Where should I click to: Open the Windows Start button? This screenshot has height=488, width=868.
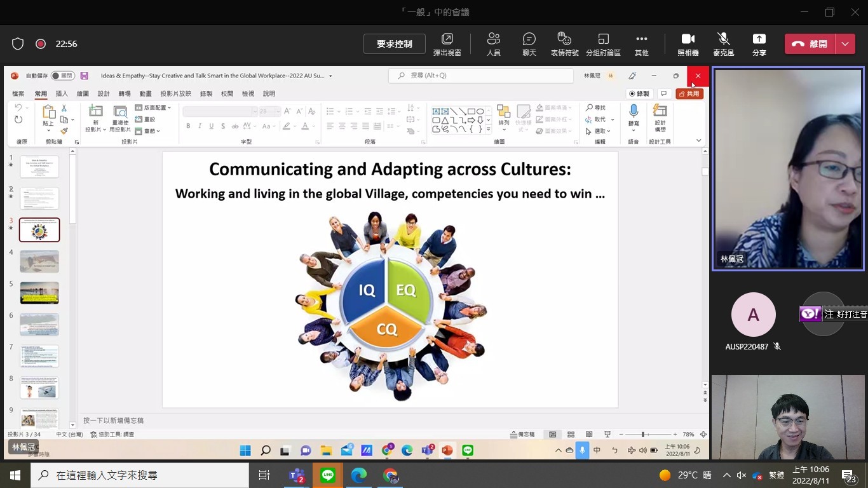pos(15,475)
